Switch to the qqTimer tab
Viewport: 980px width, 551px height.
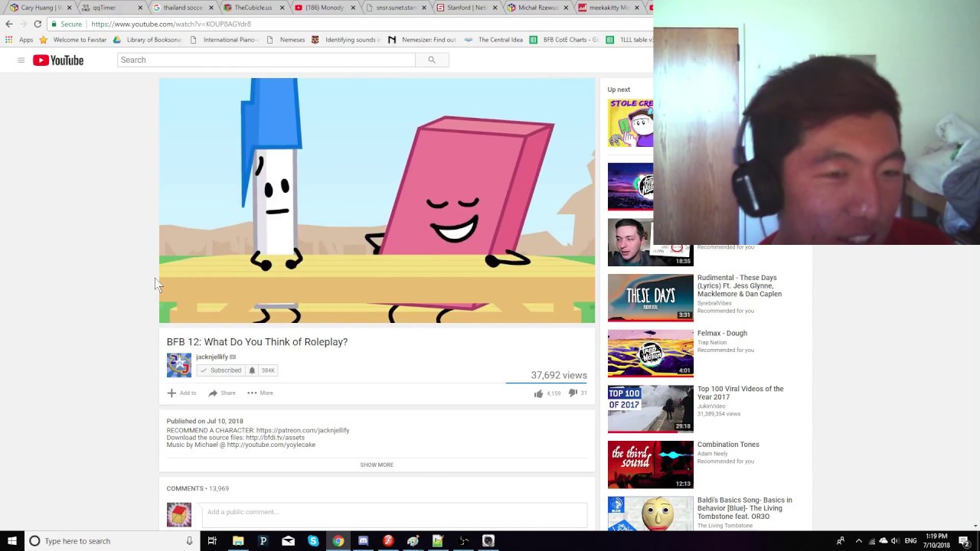tap(111, 8)
